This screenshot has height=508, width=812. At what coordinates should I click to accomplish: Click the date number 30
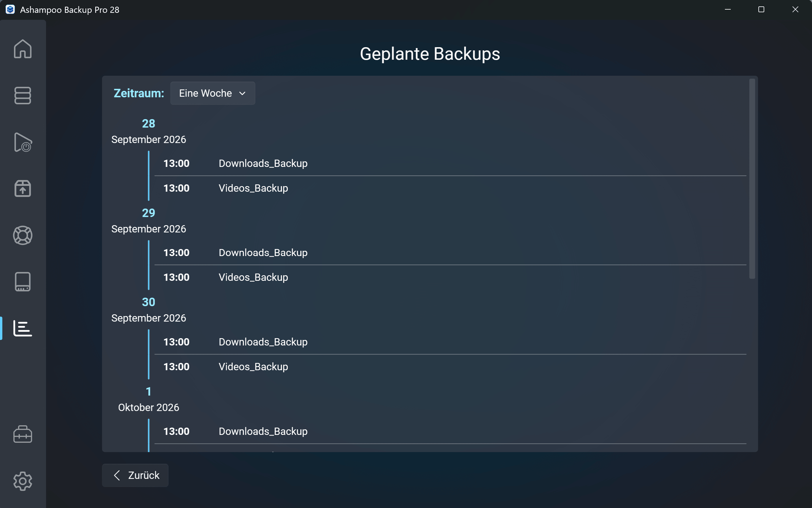(149, 302)
